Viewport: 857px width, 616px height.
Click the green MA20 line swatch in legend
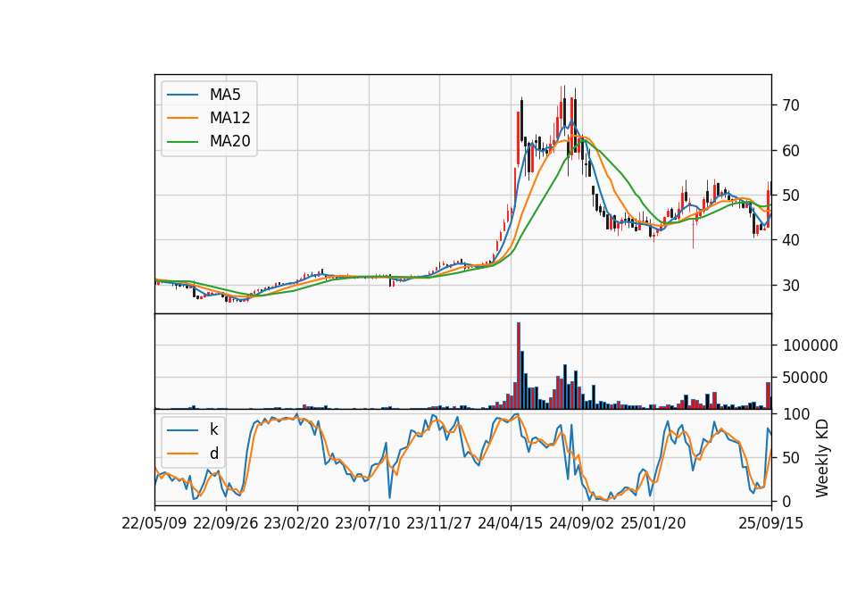182,141
